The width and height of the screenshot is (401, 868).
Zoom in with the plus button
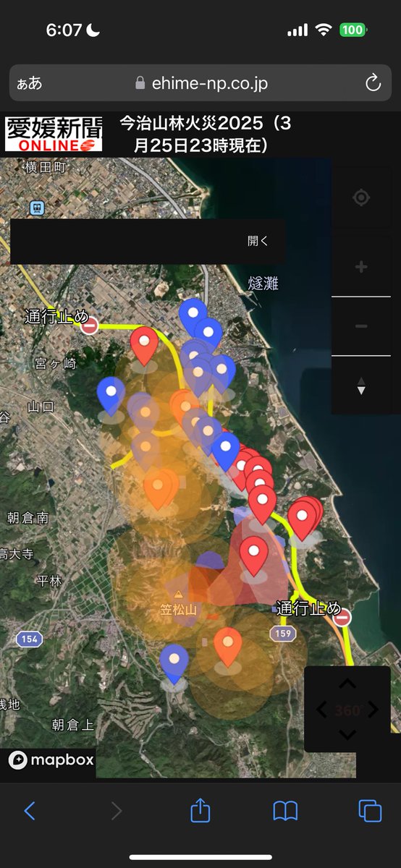click(361, 267)
